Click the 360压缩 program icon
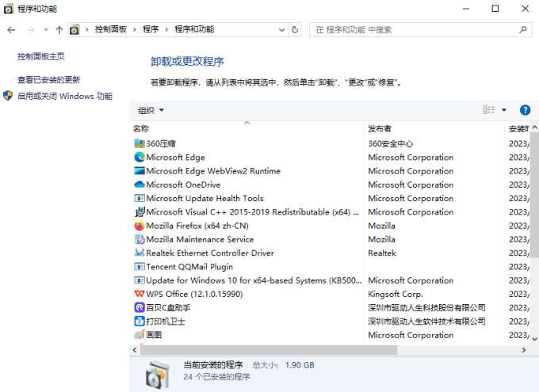Viewport: 539px width, 392px height. [140, 143]
